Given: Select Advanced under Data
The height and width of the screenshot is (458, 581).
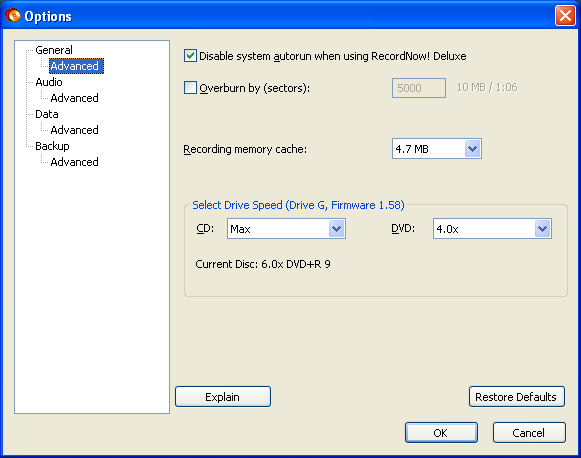Looking at the screenshot, I should point(74,130).
